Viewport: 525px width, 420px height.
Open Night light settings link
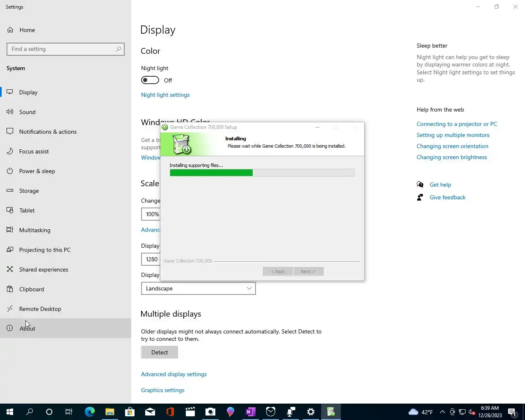coord(165,95)
